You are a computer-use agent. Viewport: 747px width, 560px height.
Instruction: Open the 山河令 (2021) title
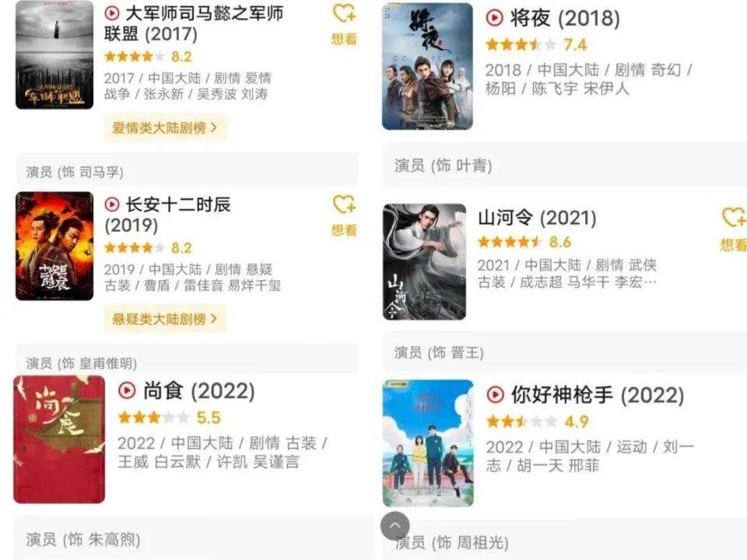coord(537,218)
